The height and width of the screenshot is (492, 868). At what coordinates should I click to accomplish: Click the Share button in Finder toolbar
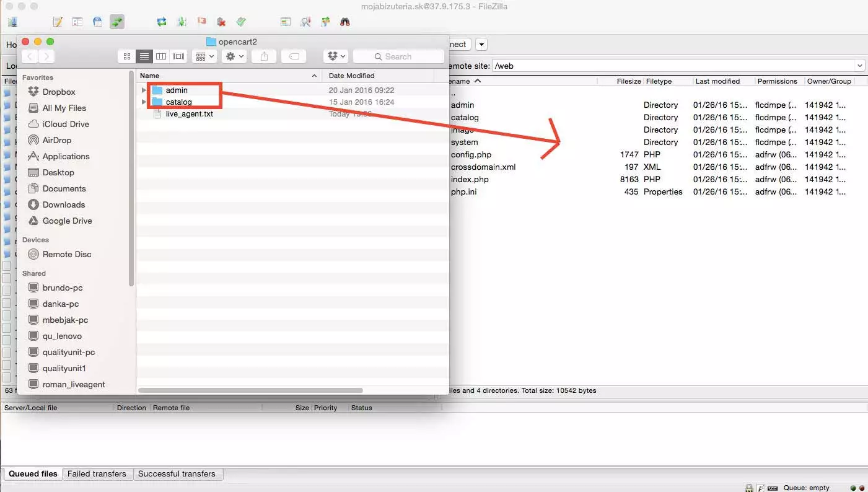click(x=263, y=56)
